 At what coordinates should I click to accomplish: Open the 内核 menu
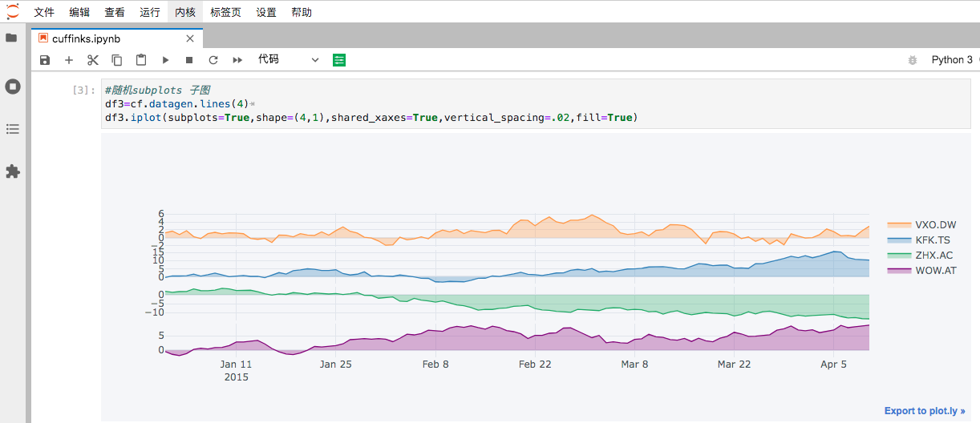click(x=185, y=12)
